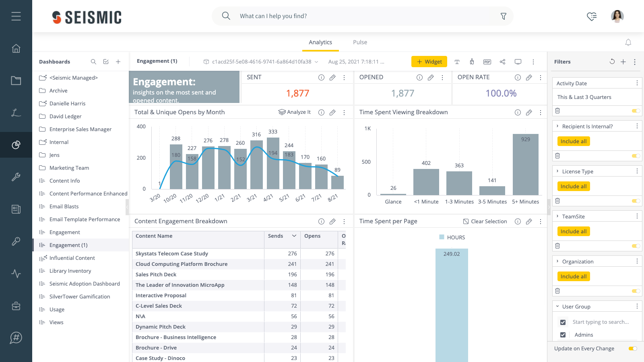
Task: Toggle the Activity Date filter switch
Action: click(636, 111)
